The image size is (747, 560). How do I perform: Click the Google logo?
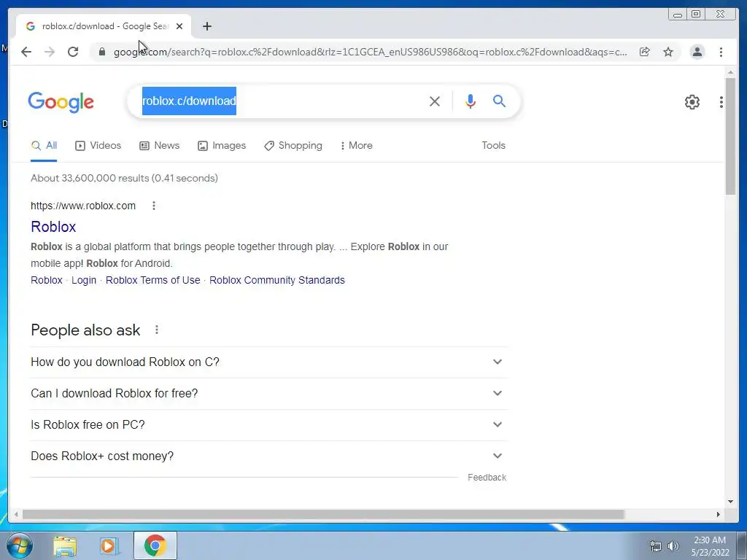(61, 102)
